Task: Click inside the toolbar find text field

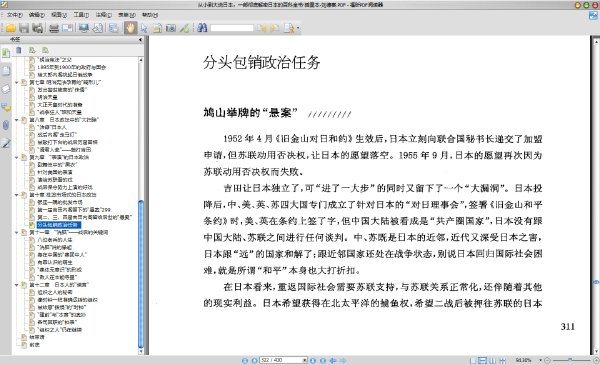Action: coord(232,28)
